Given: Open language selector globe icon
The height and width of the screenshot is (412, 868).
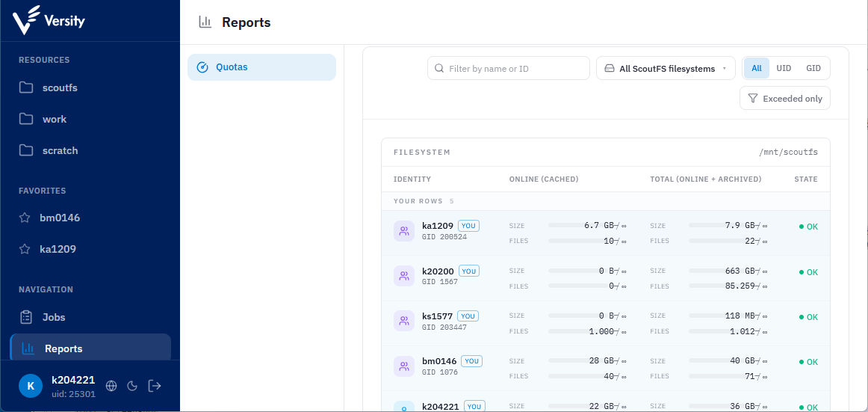Looking at the screenshot, I should click(111, 386).
